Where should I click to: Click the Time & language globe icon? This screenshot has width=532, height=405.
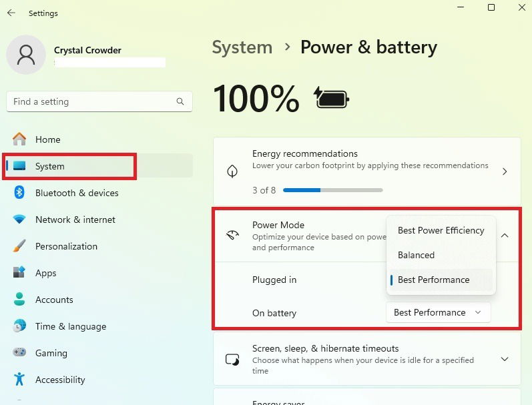[x=20, y=326]
